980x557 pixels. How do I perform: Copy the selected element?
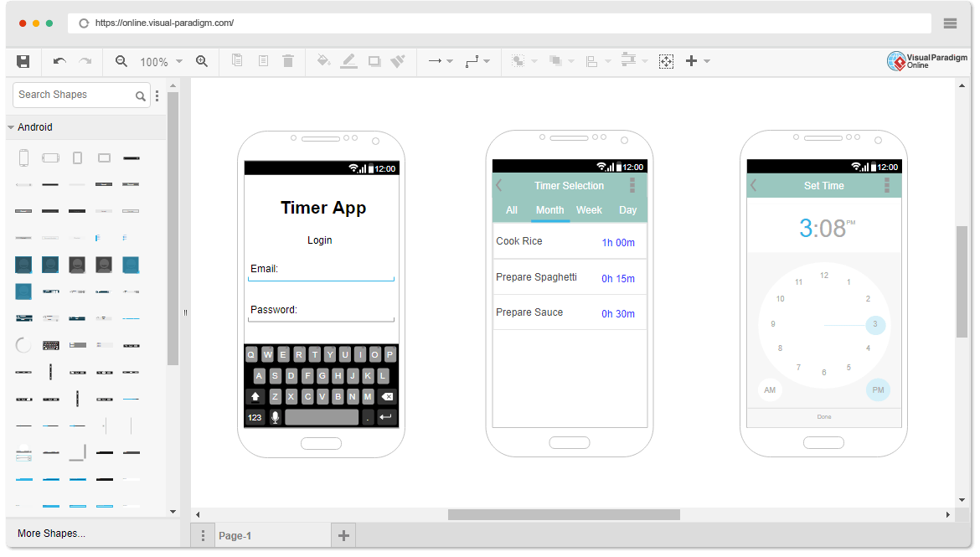click(237, 60)
